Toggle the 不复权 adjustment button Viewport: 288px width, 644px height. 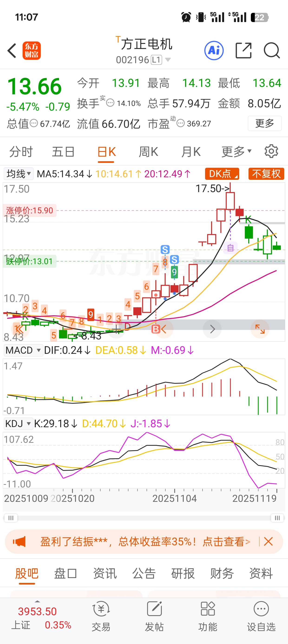point(266,174)
